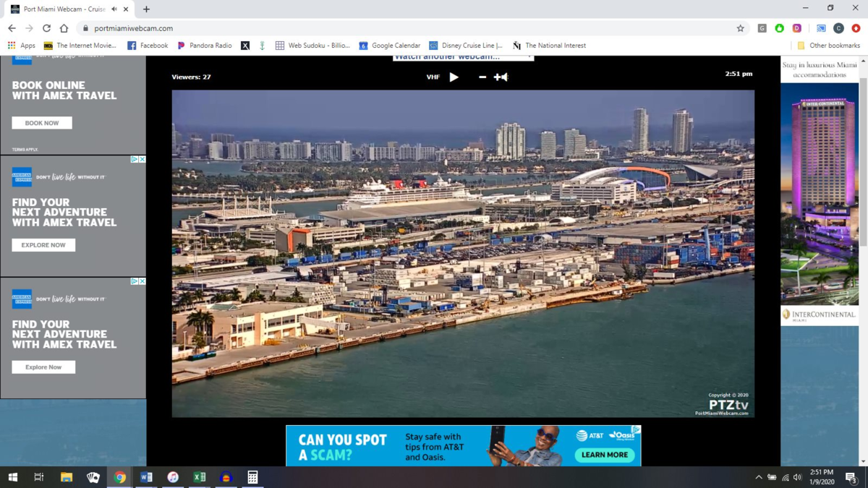The height and width of the screenshot is (488, 868).
Task: Decrease webcam audio volume with minus
Action: point(482,77)
